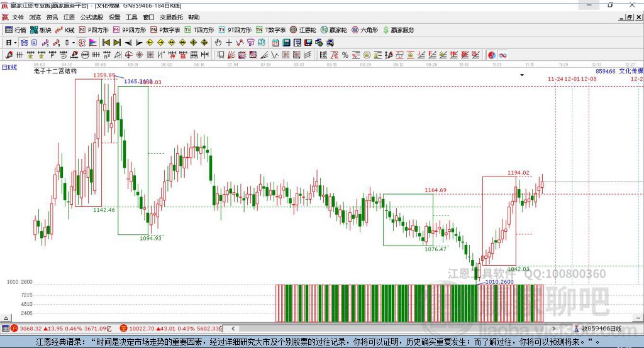Viewport: 644px width, 348px height.
Task: Click the up-arrow button at chart bottom-left
Action: tap(6, 318)
